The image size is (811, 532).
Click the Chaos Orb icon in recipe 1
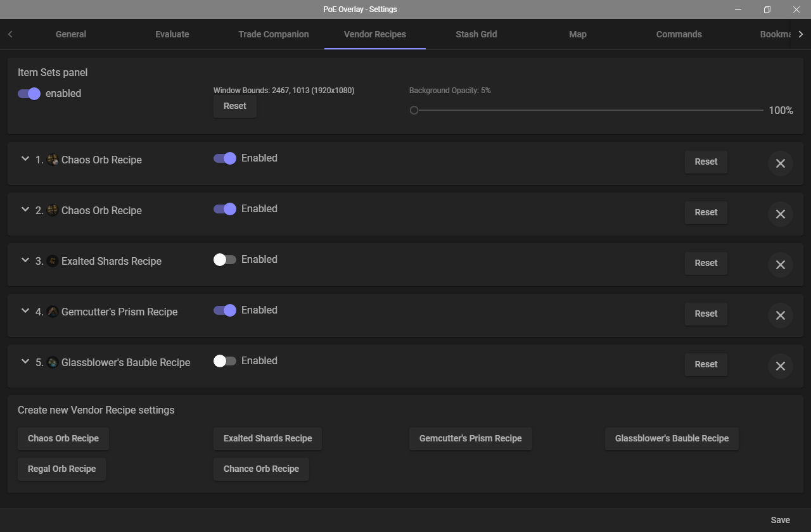tap(53, 160)
